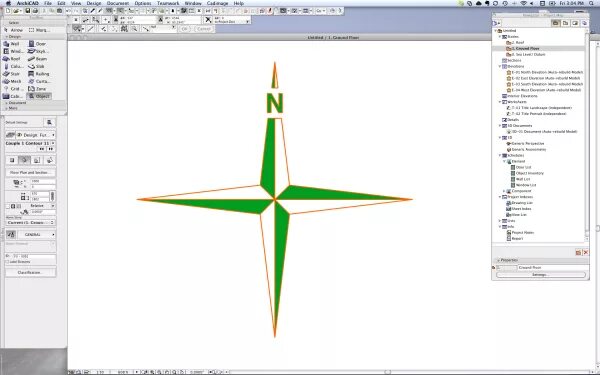The height and width of the screenshot is (375, 600).
Task: Select fourth geometry method icon in Info Box
Action: 49,160
